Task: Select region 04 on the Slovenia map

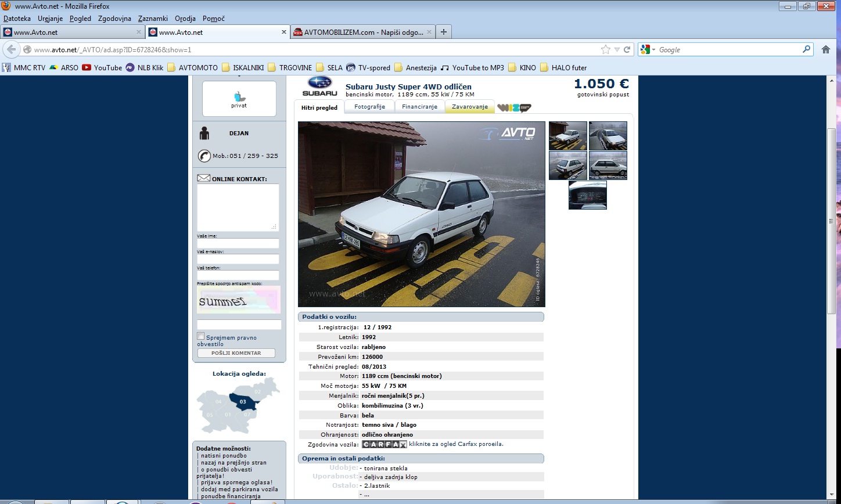Action: click(218, 402)
